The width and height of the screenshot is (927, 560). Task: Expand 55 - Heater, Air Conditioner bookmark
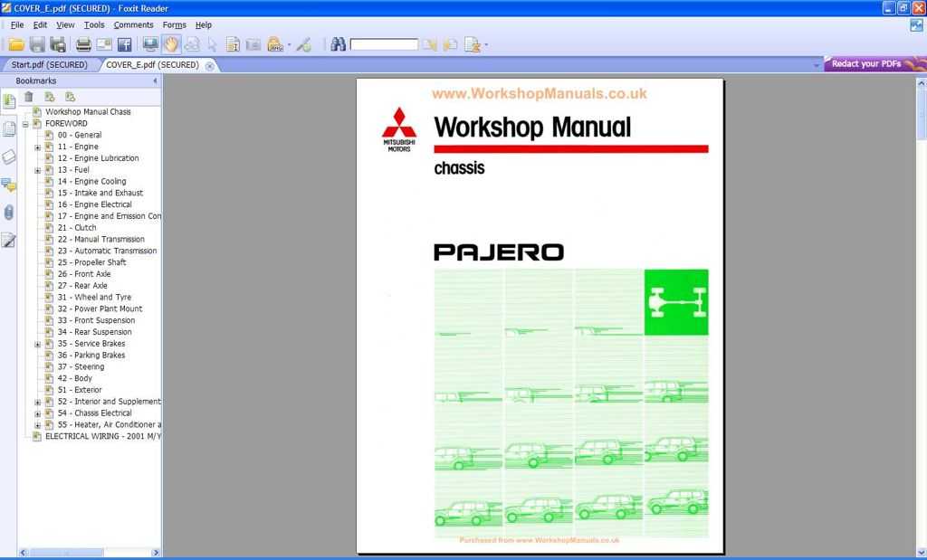click(38, 424)
